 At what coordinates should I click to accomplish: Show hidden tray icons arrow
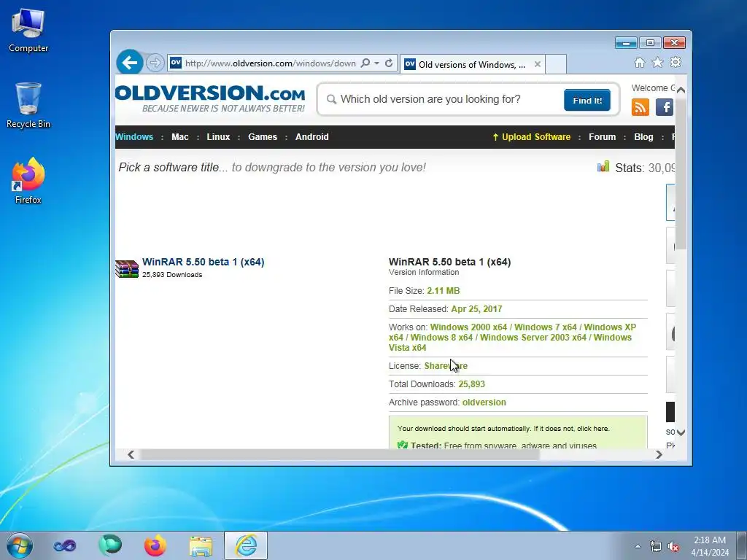[x=638, y=546]
